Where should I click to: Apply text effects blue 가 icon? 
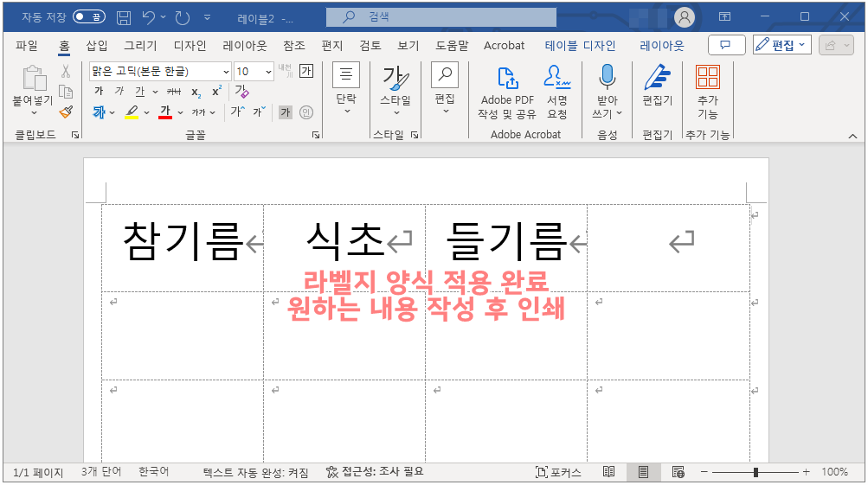pos(100,112)
